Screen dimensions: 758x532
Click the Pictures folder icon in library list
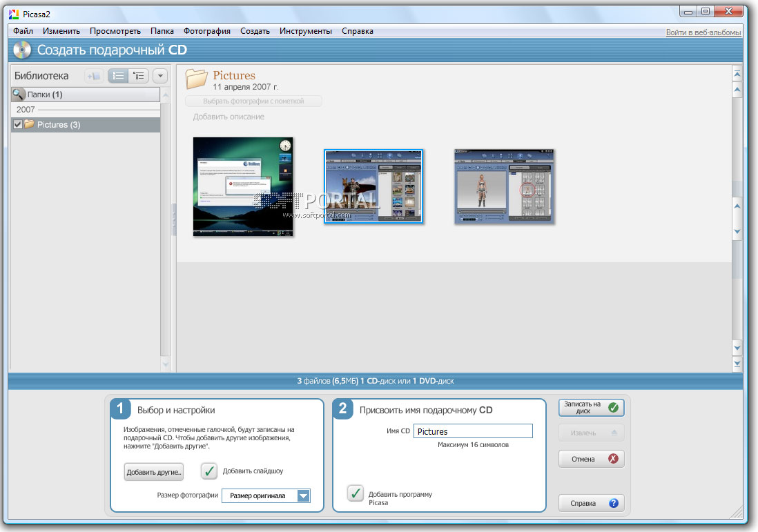pos(30,124)
